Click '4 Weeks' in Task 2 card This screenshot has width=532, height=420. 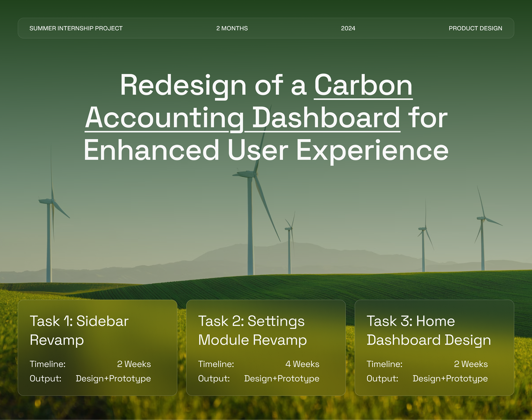(302, 364)
